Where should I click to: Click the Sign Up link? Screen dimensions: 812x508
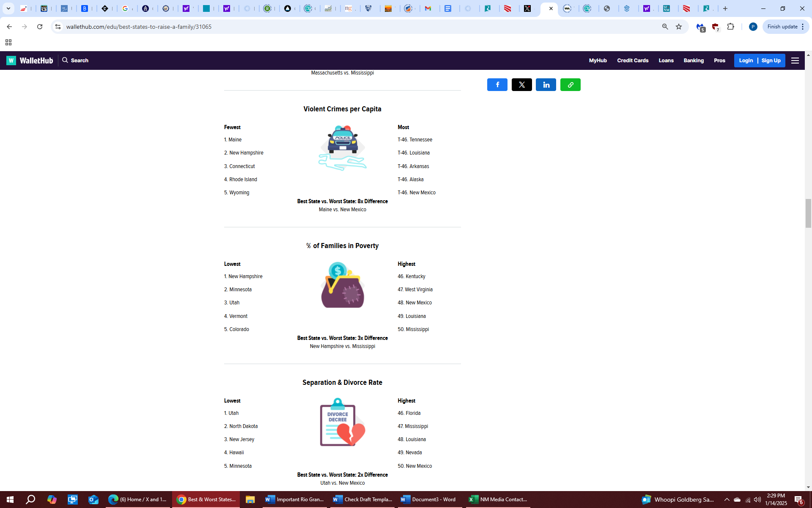click(x=771, y=61)
